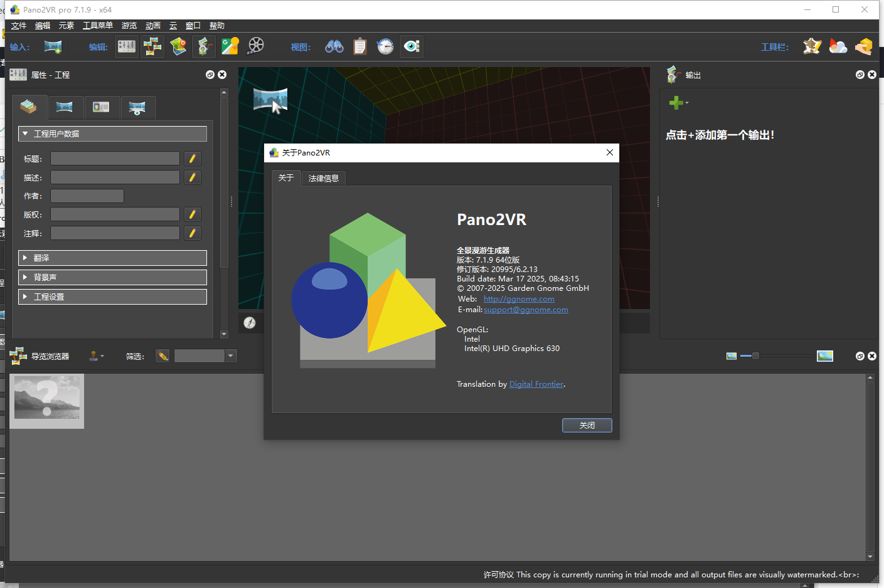
Task: Float the 属性 - 工程 panel
Action: (x=210, y=75)
